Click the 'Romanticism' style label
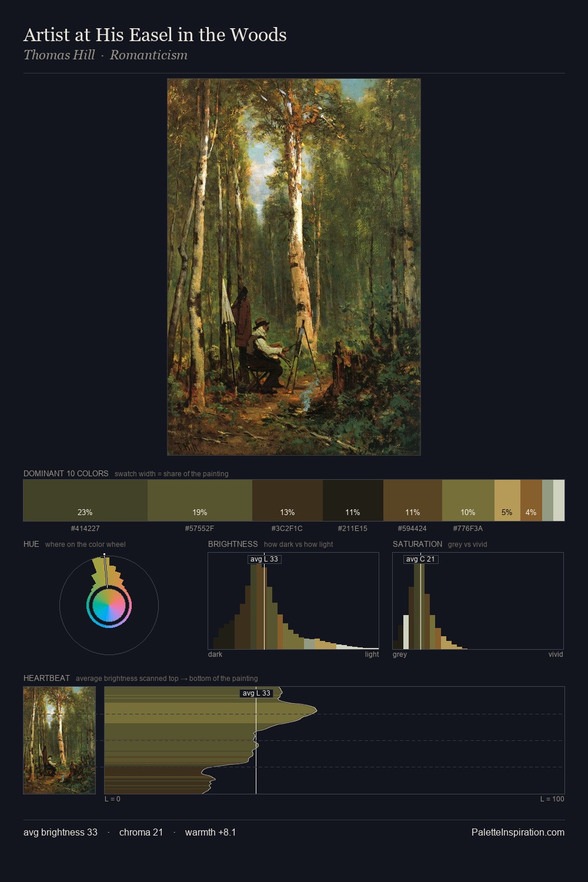 click(149, 55)
